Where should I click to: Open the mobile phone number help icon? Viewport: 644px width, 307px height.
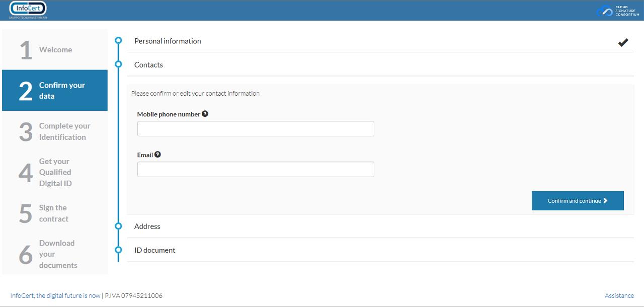205,114
